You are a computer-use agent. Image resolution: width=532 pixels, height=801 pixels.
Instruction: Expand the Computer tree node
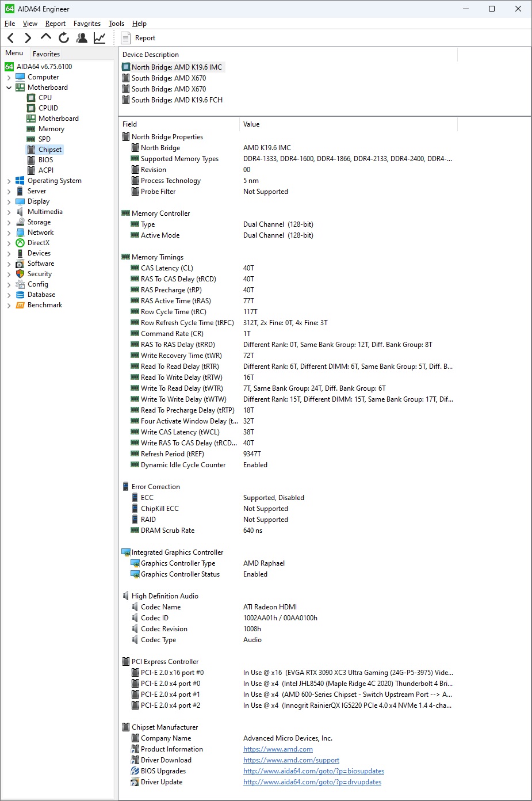coord(9,77)
